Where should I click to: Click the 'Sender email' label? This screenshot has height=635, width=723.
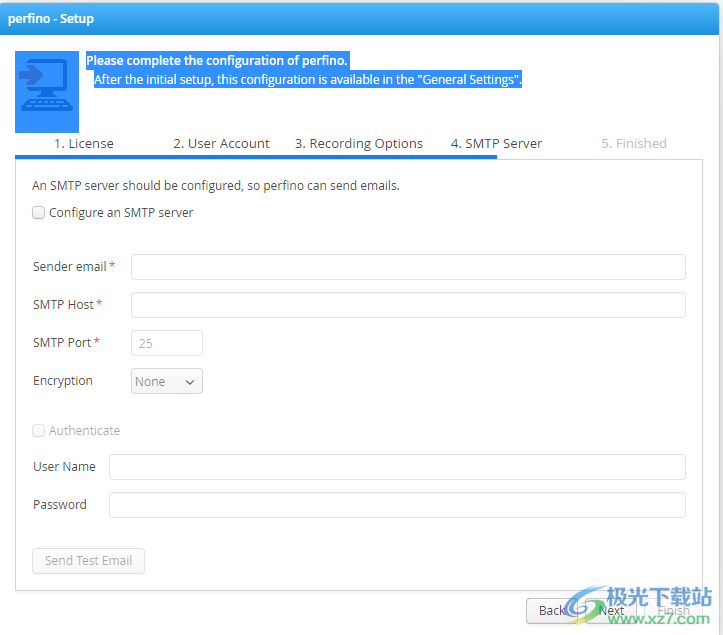tap(70, 267)
